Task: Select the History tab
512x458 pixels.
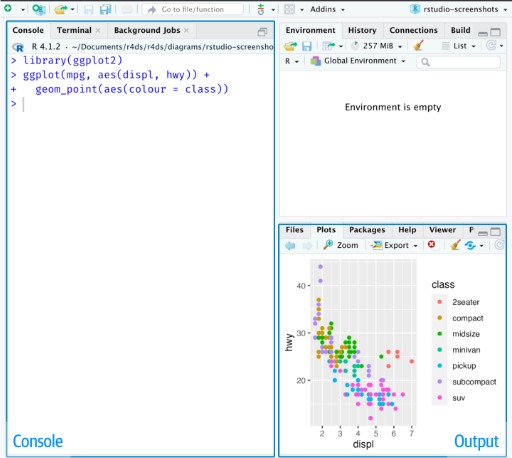Action: 362,30
